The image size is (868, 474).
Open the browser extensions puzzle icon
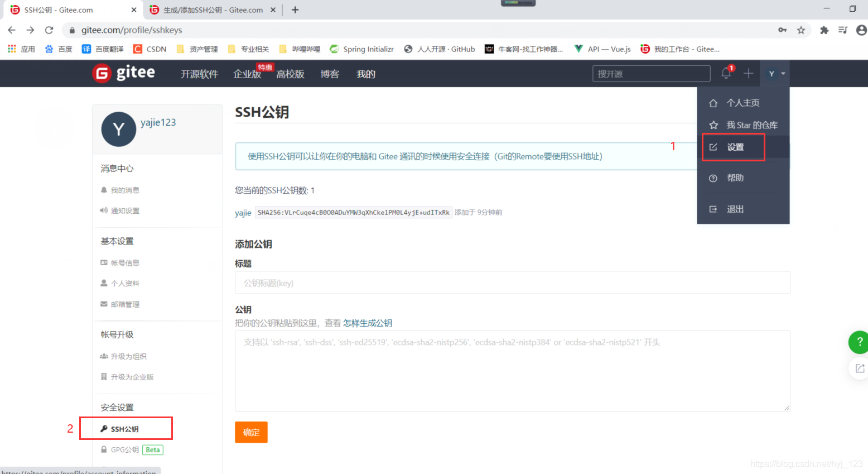pyautogui.click(x=824, y=30)
